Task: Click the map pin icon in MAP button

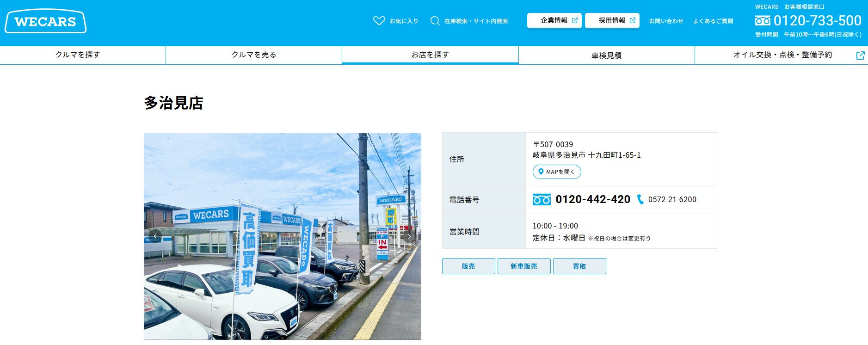Action: [x=541, y=172]
